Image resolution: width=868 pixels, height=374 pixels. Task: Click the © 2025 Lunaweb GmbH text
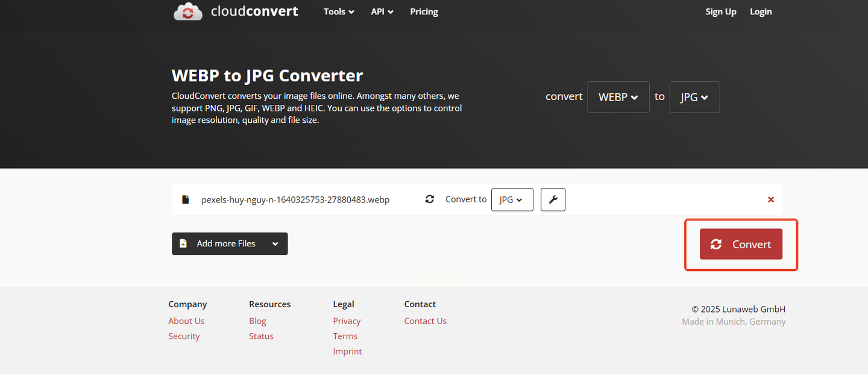click(738, 309)
